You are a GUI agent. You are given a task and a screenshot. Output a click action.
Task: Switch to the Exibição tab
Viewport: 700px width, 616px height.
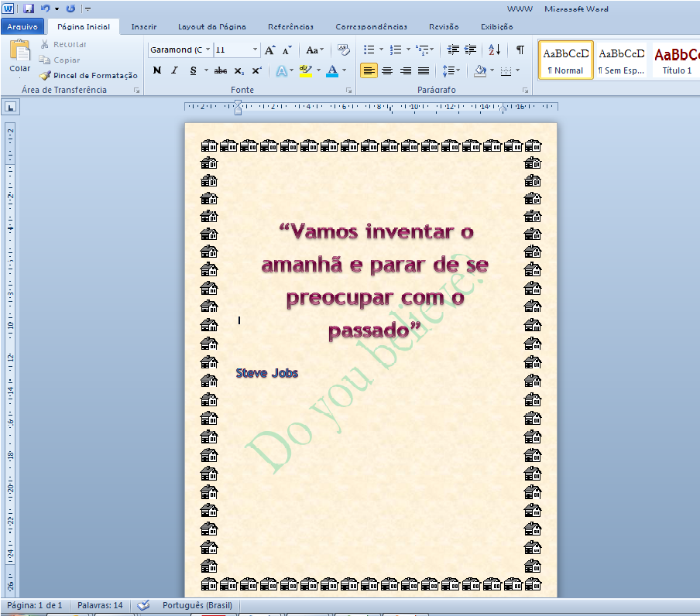[x=497, y=27]
